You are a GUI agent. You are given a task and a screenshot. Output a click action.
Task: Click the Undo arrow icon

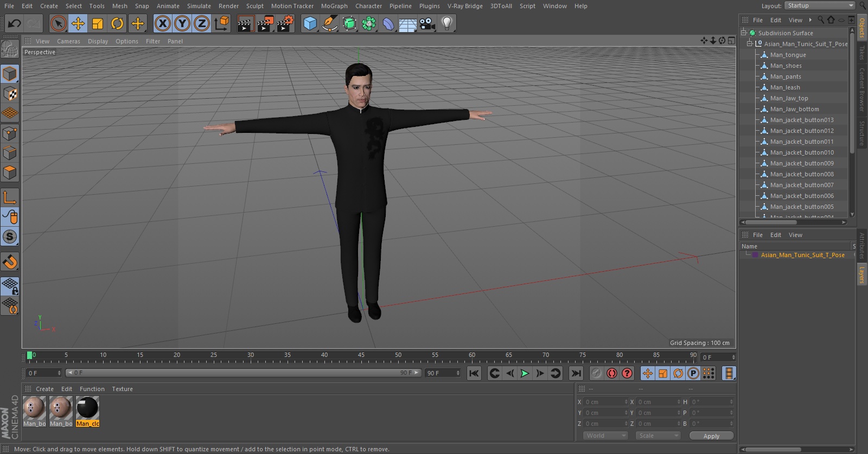click(14, 23)
